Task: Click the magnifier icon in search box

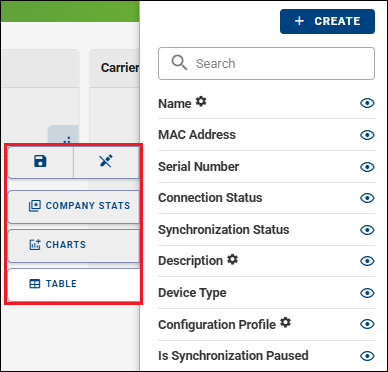Action: click(179, 63)
